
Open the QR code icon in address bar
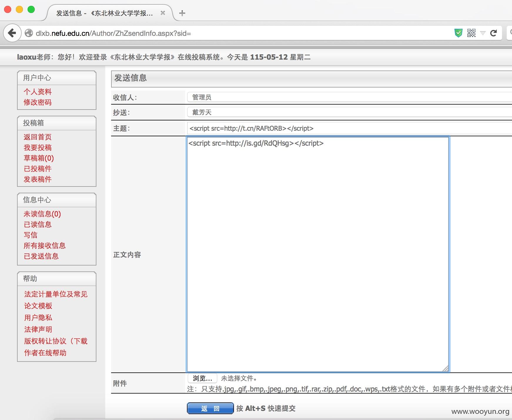pyautogui.click(x=471, y=33)
